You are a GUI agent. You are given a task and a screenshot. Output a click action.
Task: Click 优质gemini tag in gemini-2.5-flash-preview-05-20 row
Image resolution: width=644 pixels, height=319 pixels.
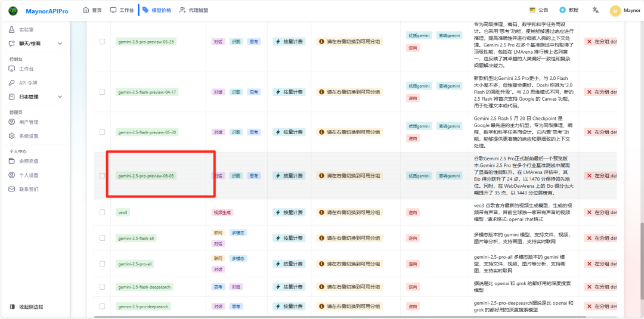[x=419, y=126]
